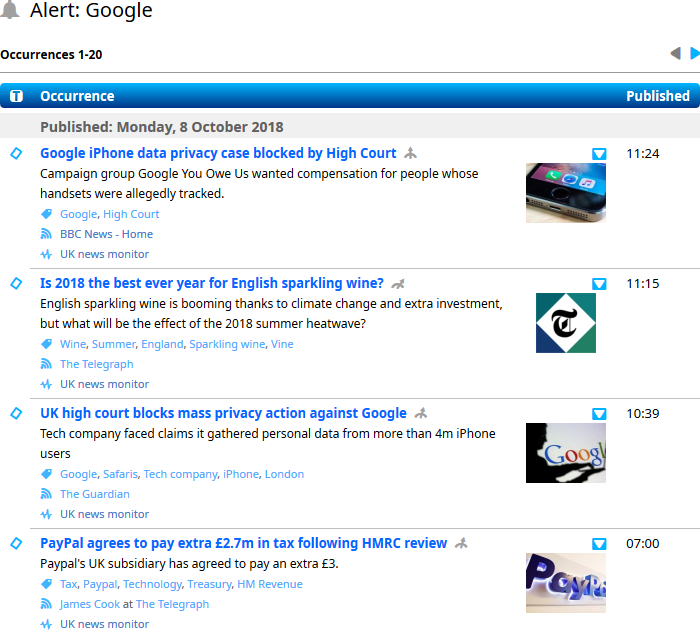Go to next occurrences page arrow
Screen dimensions: 700x630
pos(695,53)
